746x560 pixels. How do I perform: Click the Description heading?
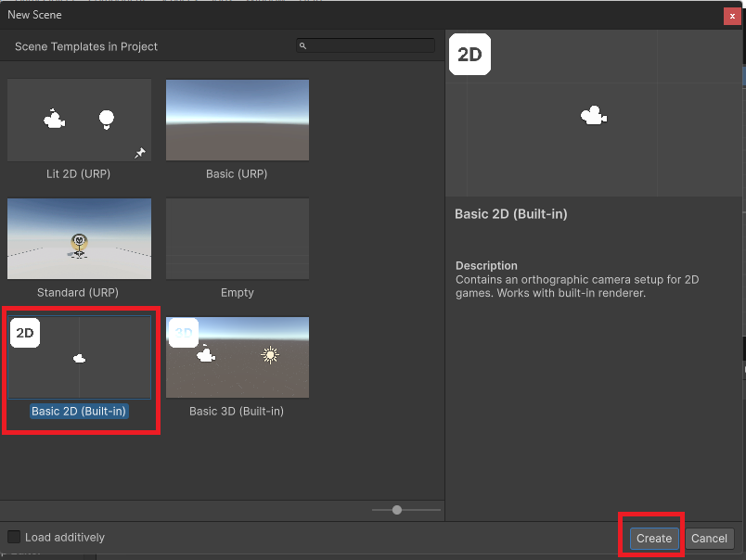click(486, 265)
